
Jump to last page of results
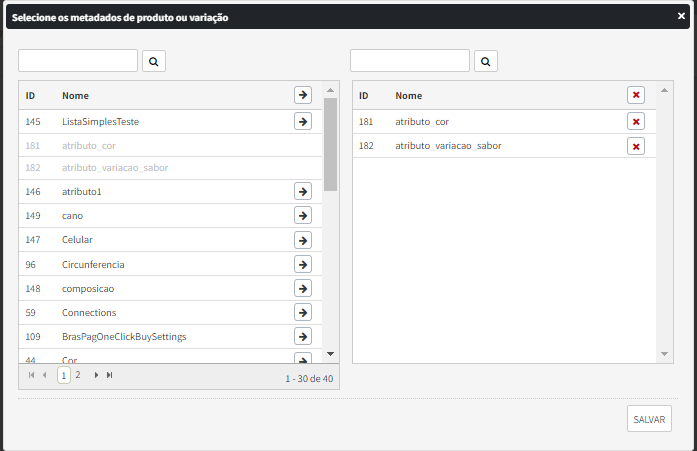[109, 375]
